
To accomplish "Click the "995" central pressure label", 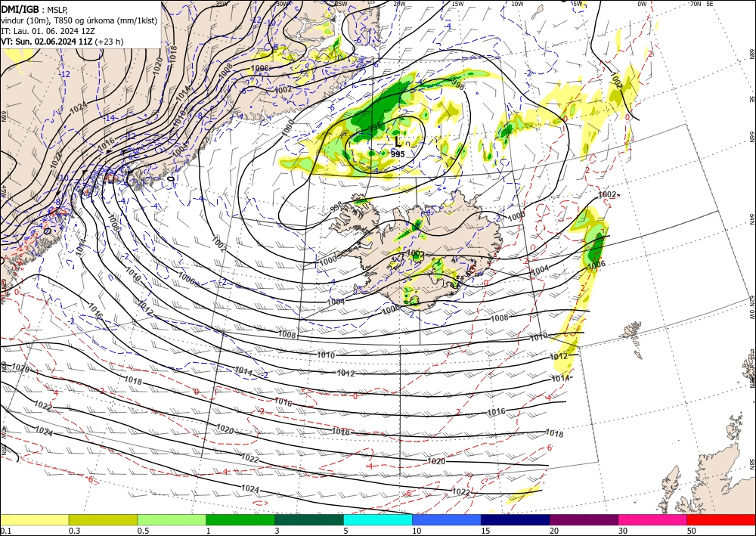I will tap(398, 154).
